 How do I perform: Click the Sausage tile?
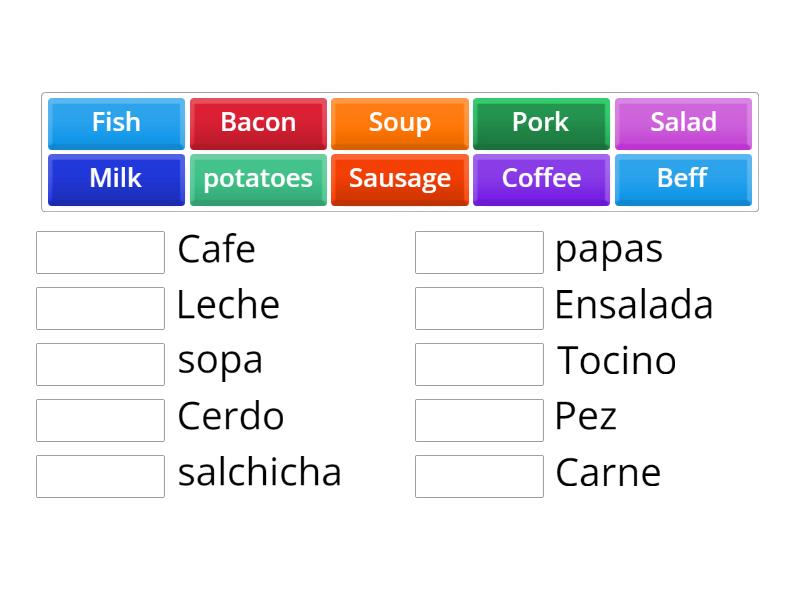pos(400,179)
